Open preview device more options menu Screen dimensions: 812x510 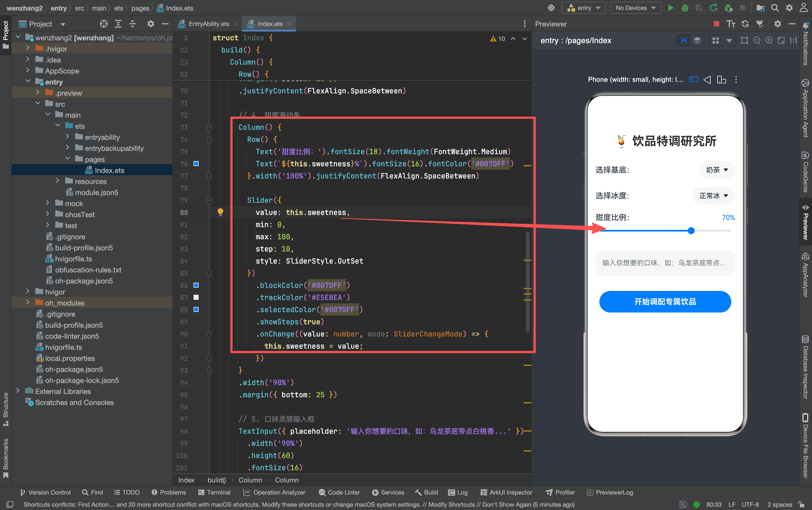736,80
